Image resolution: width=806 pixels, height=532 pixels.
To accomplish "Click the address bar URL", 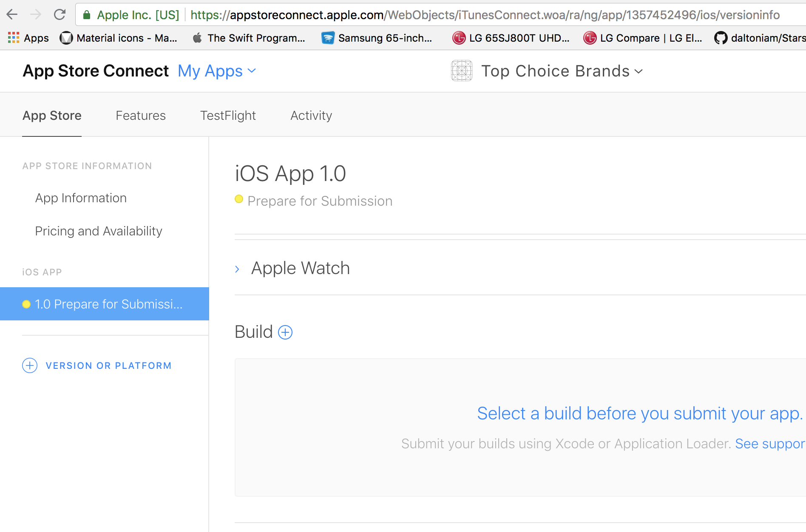I will (x=485, y=15).
